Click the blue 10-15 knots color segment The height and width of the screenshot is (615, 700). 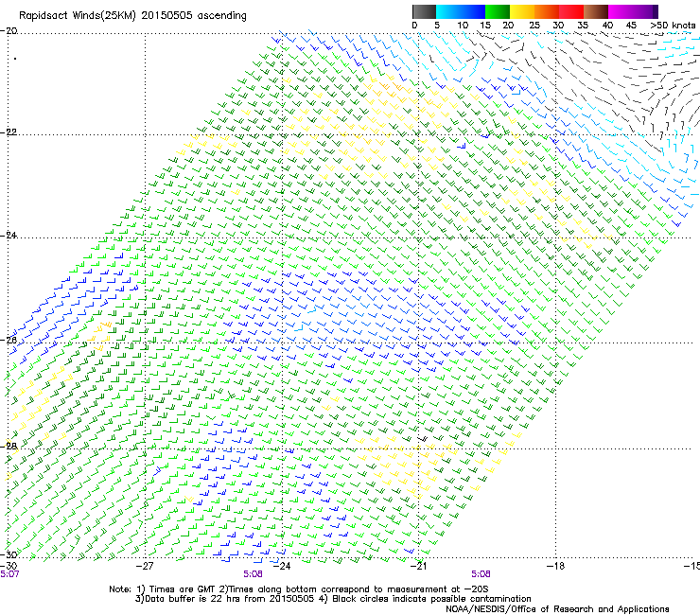[473, 11]
